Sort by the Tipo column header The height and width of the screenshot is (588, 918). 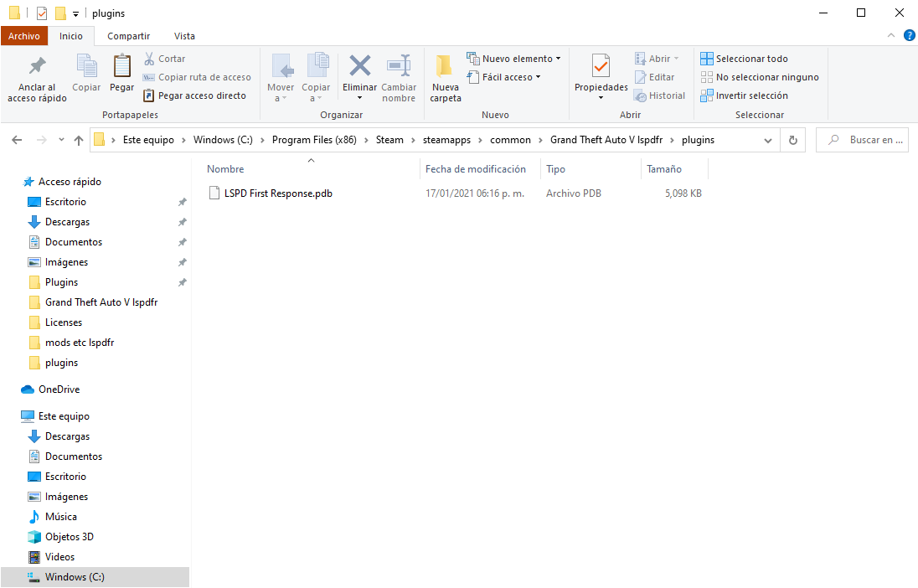555,169
